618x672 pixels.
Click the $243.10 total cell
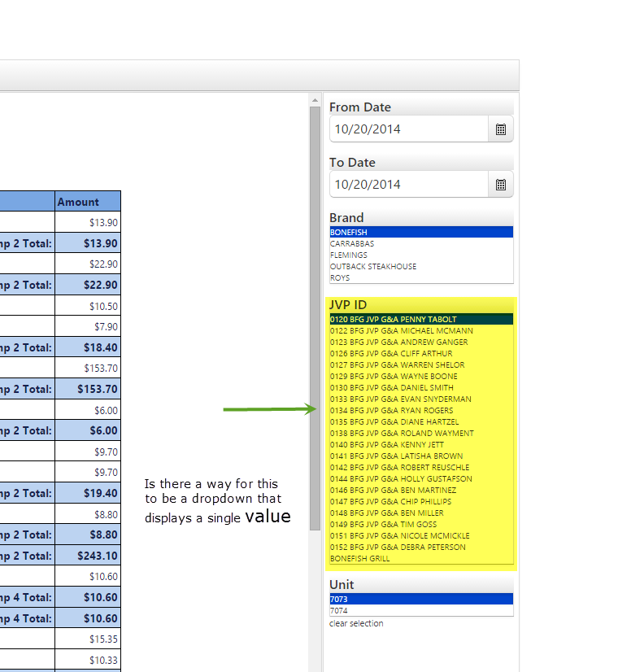88,556
